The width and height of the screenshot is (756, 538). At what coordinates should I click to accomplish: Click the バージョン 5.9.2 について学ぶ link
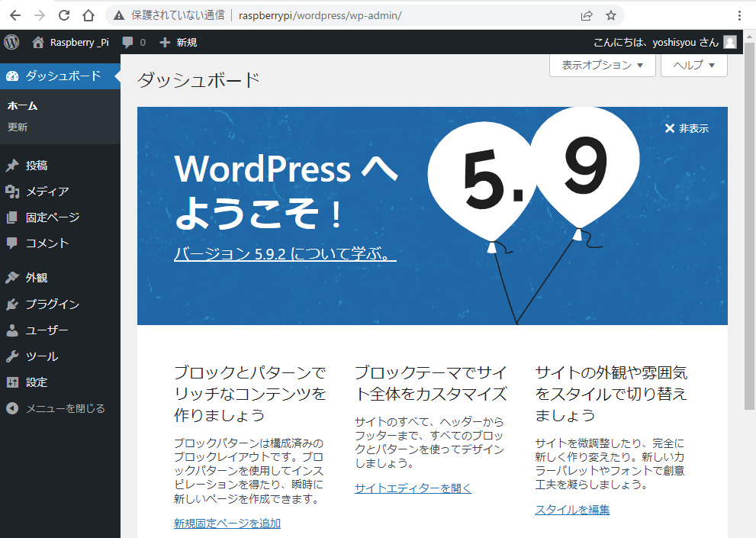(x=285, y=254)
